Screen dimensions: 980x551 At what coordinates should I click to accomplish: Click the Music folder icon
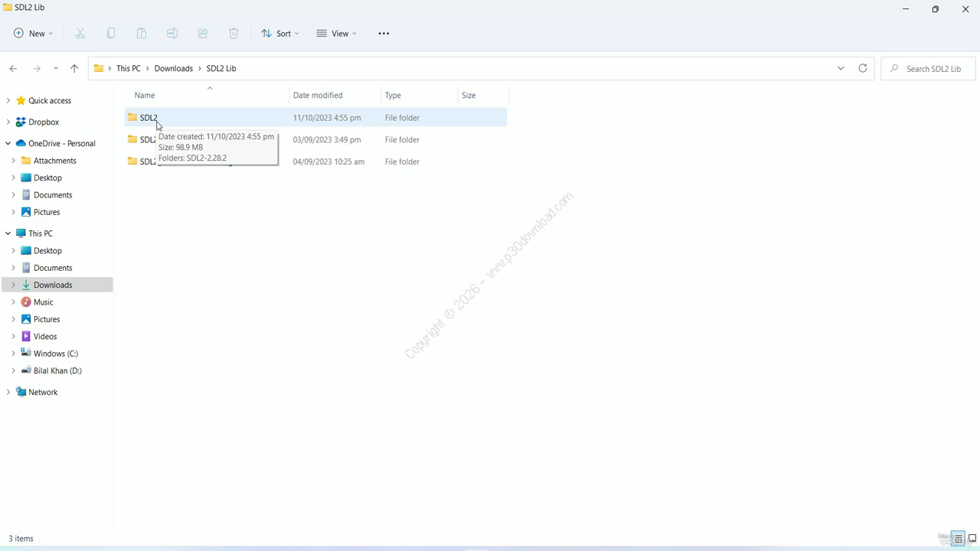(x=26, y=302)
